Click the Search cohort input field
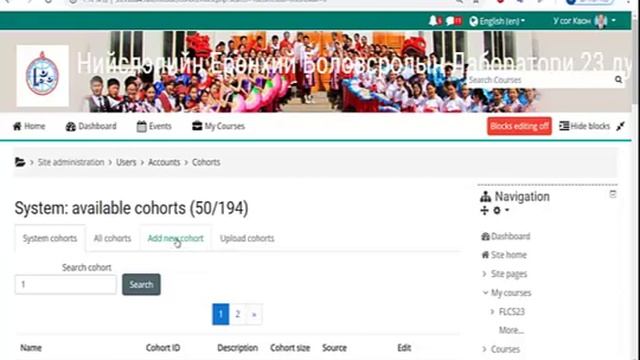This screenshot has height=360, width=640. click(x=66, y=284)
